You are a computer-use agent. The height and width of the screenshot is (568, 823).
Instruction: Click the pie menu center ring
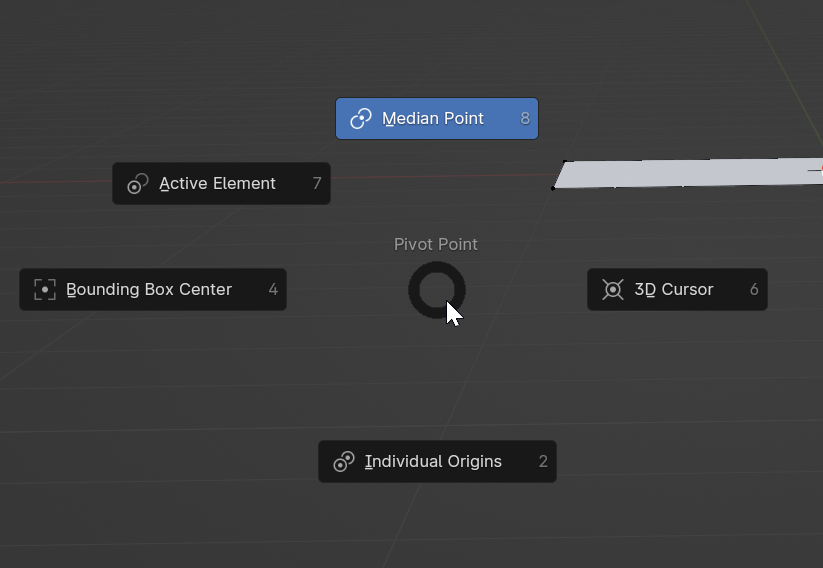(x=436, y=273)
